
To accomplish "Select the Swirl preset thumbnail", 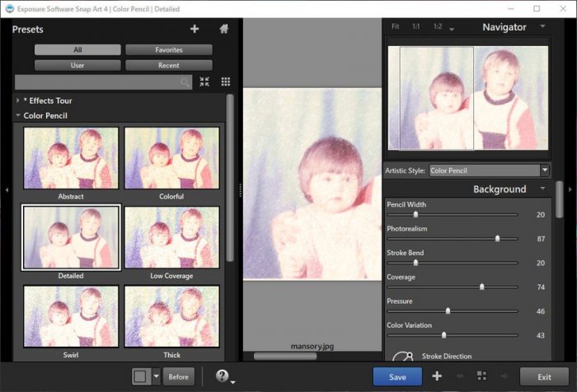I will (71, 316).
